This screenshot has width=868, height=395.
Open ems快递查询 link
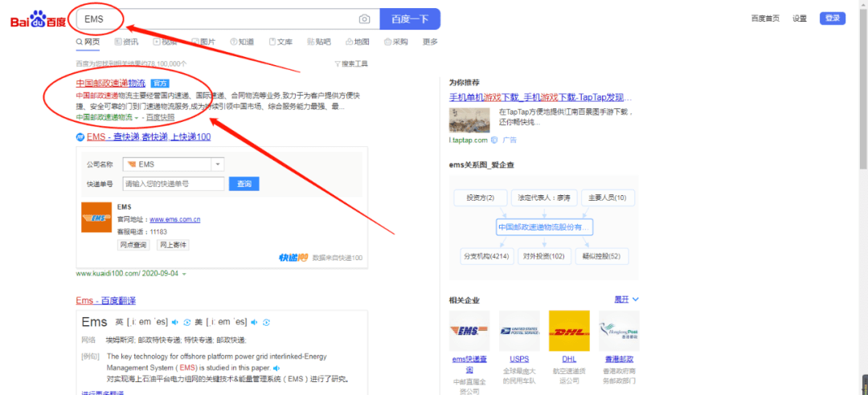tap(469, 364)
